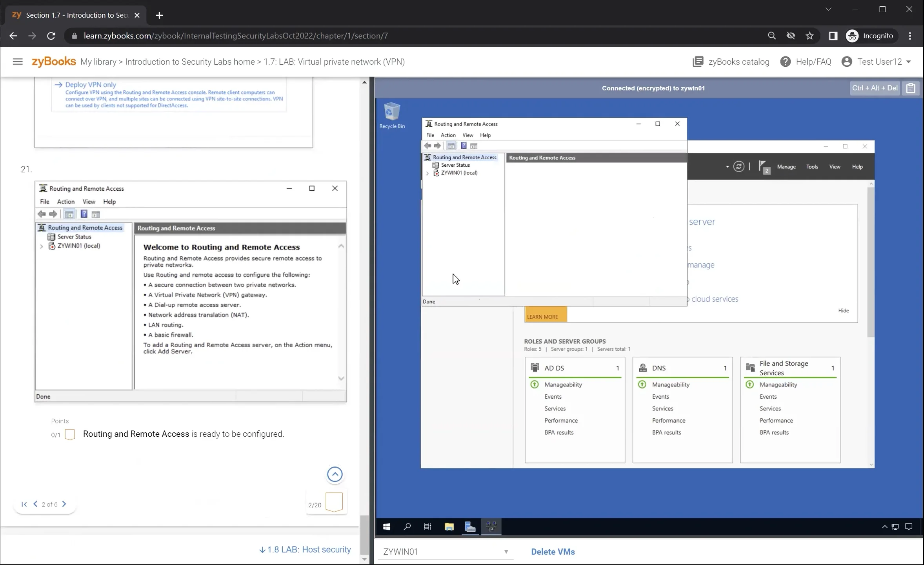
Task: Click Forward arrow in VM Routing toolbar
Action: click(x=437, y=146)
